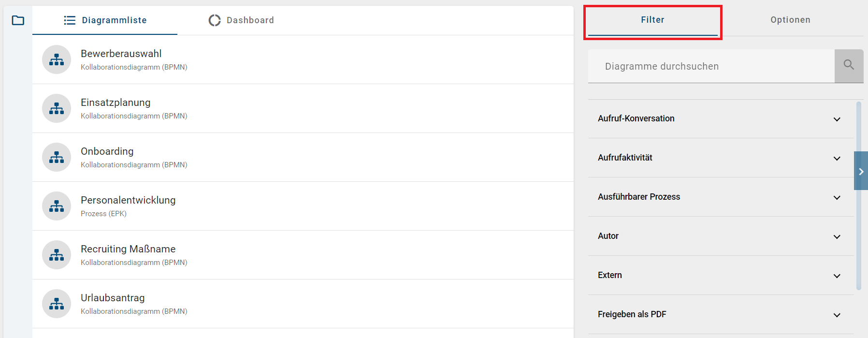Open the Urlaubsantrag diagram
This screenshot has height=338, width=868.
click(x=113, y=298)
